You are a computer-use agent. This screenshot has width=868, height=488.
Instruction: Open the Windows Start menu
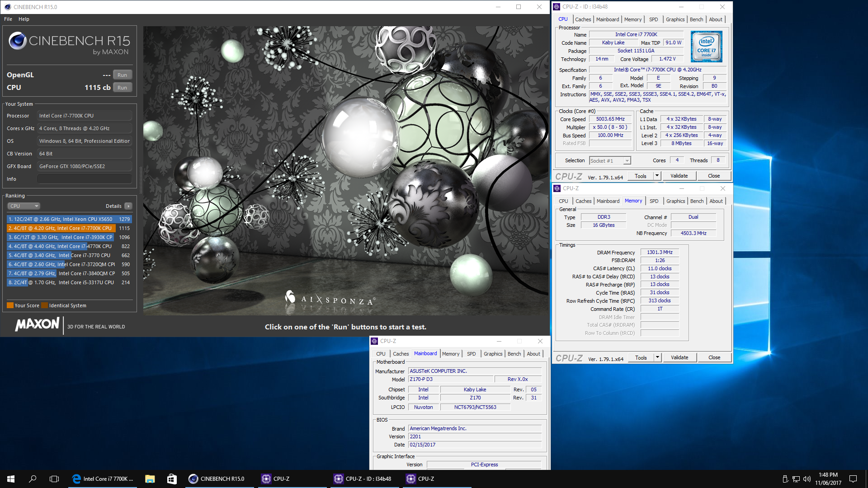(x=11, y=479)
